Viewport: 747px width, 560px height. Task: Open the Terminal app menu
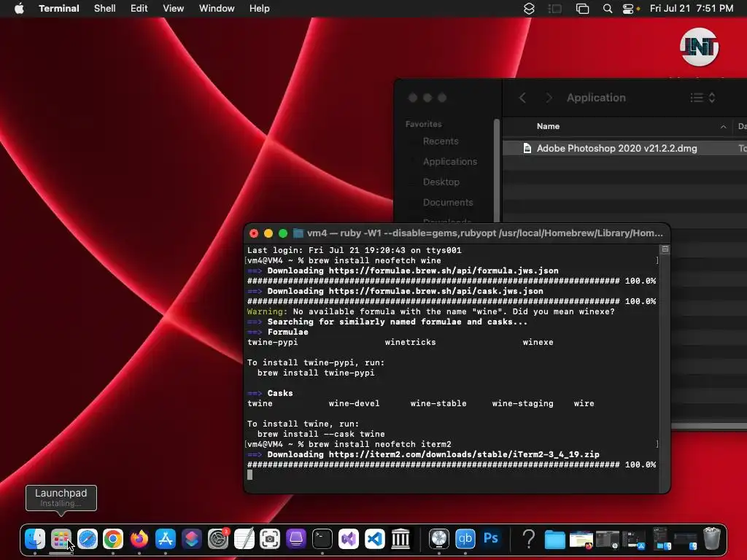59,9
